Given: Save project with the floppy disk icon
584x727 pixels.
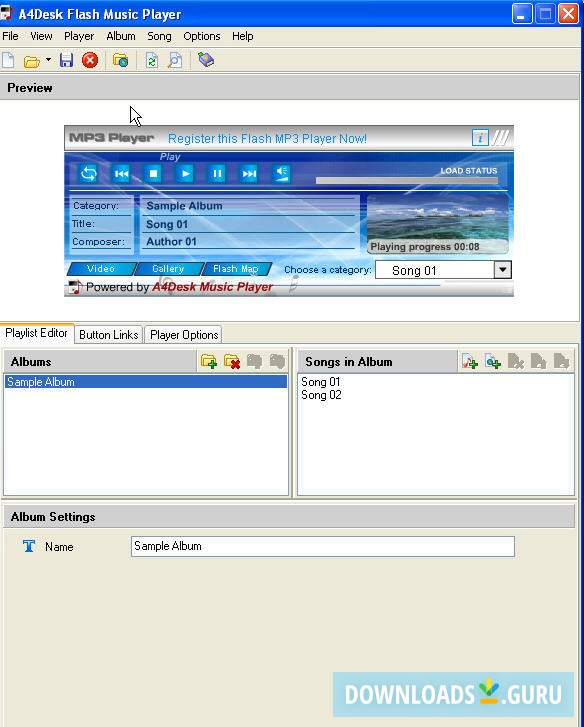Looking at the screenshot, I should [x=66, y=60].
